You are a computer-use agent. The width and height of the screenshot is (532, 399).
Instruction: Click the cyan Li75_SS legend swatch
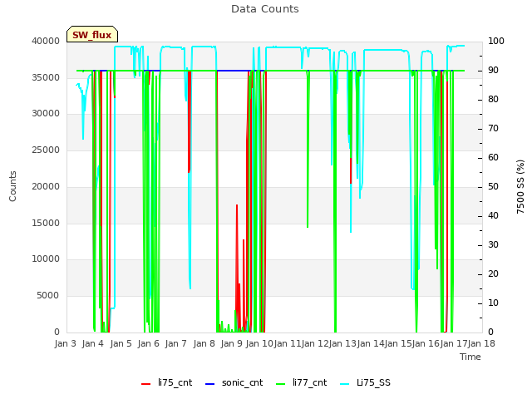tap(344, 384)
